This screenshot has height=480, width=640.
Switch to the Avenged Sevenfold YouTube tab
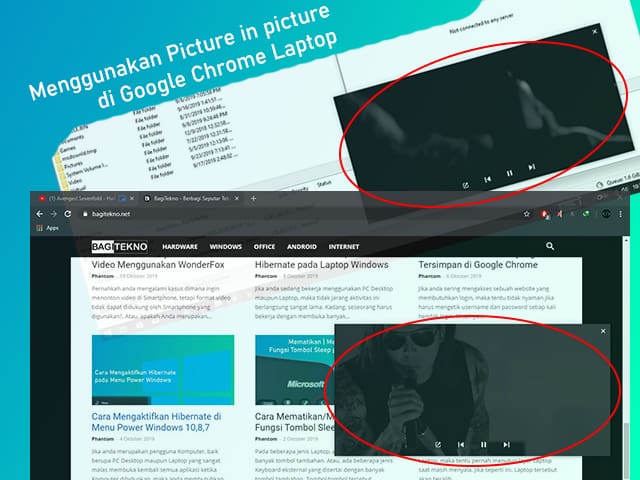(82, 198)
